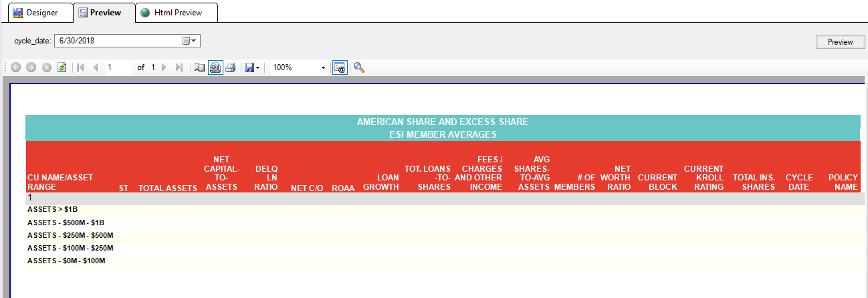Go to the previous page icon
The image size is (868, 298).
tap(96, 67)
